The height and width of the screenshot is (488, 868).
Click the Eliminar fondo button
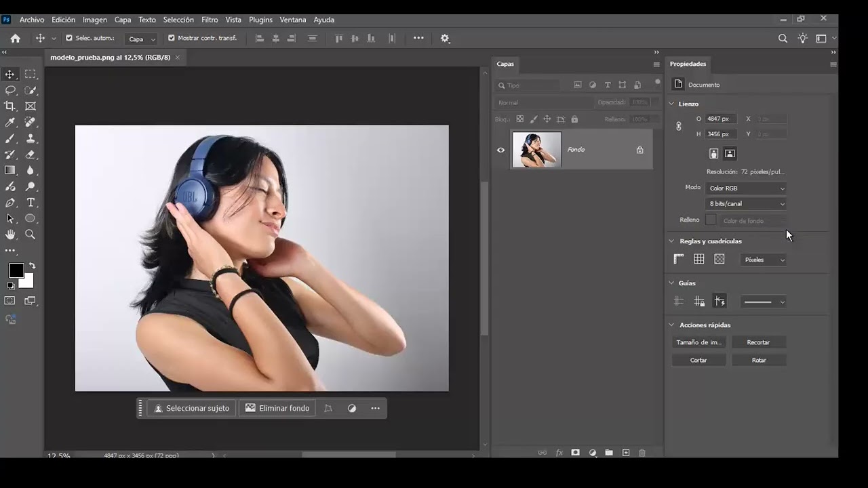tap(277, 408)
